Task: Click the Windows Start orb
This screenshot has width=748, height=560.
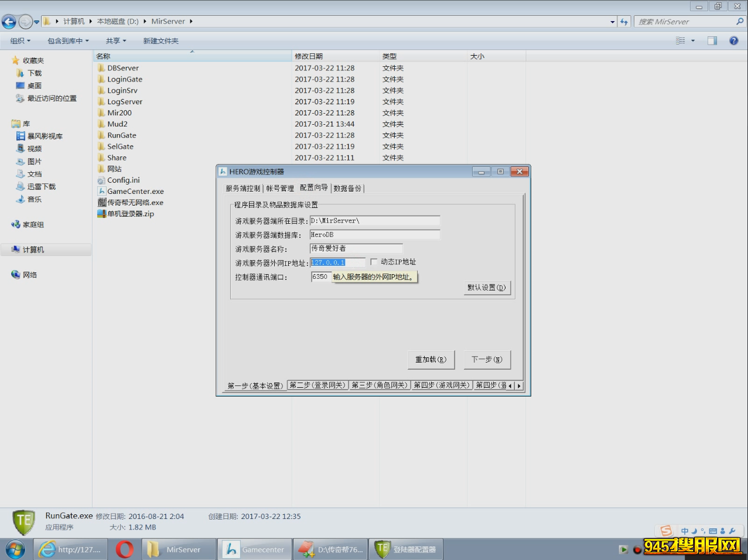Action: [15, 549]
